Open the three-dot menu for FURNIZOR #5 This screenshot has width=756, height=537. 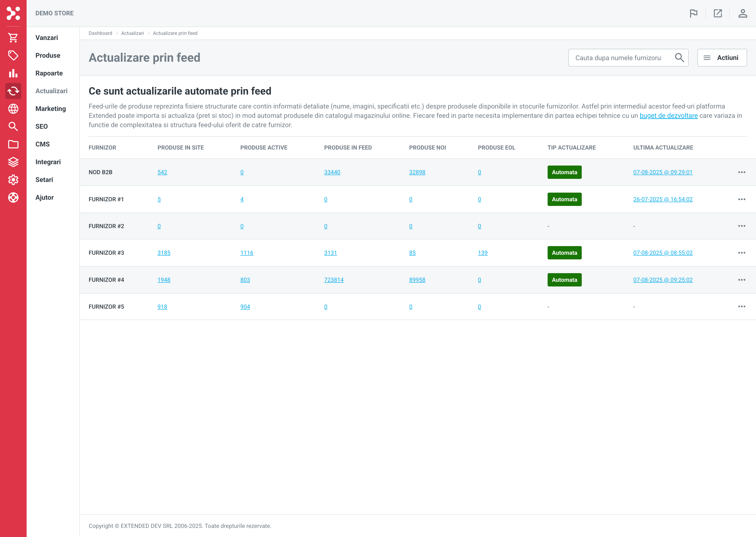tap(742, 306)
